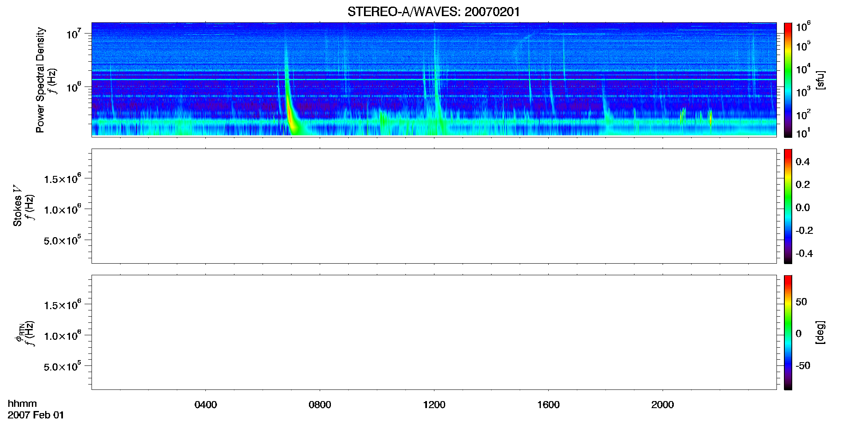Image resolution: width=868 pixels, height=447 pixels.
Task: Click the [deg] colorbar unit label
Action: (x=820, y=332)
